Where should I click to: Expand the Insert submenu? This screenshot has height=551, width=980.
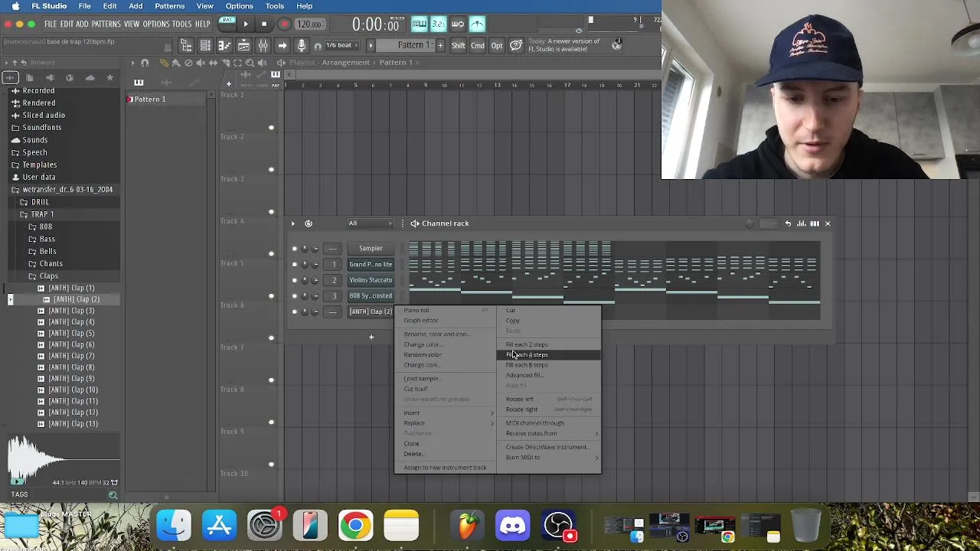pos(449,413)
